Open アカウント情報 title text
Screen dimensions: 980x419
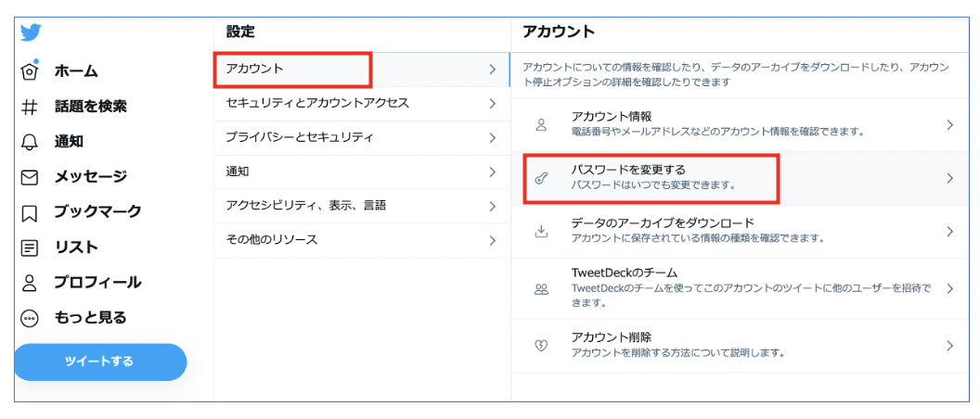coord(612,117)
